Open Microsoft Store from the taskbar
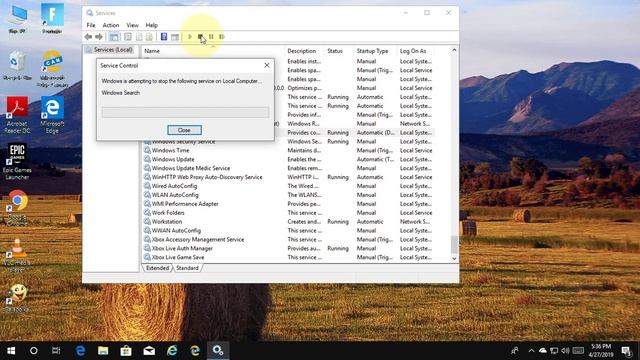Image resolution: width=640 pixels, height=360 pixels. click(126, 351)
